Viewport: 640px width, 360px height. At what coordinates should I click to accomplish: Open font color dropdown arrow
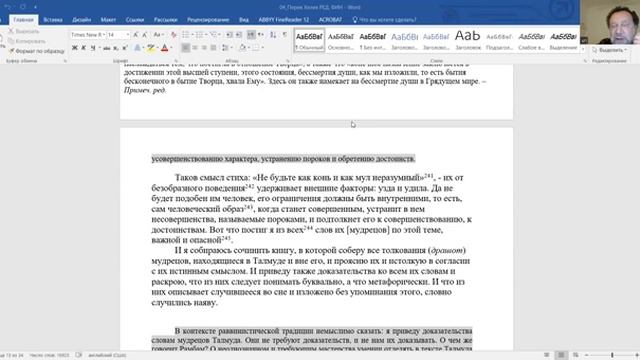point(171,48)
